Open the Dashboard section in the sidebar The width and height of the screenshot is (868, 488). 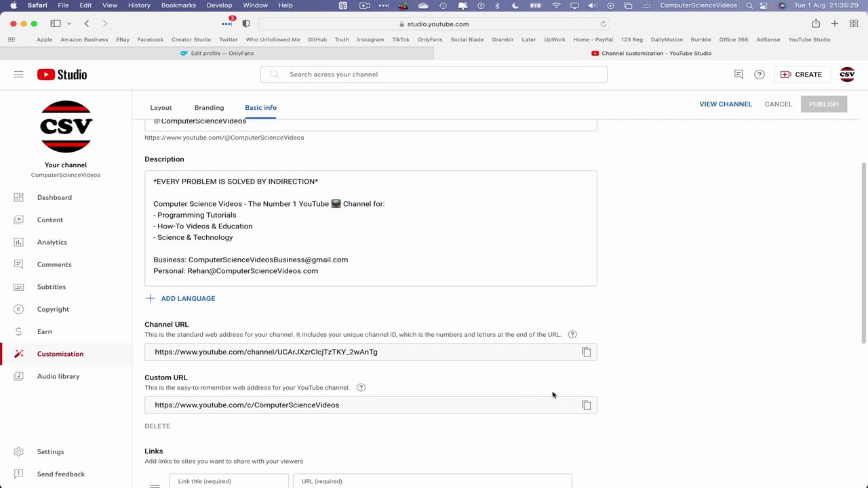click(66, 197)
